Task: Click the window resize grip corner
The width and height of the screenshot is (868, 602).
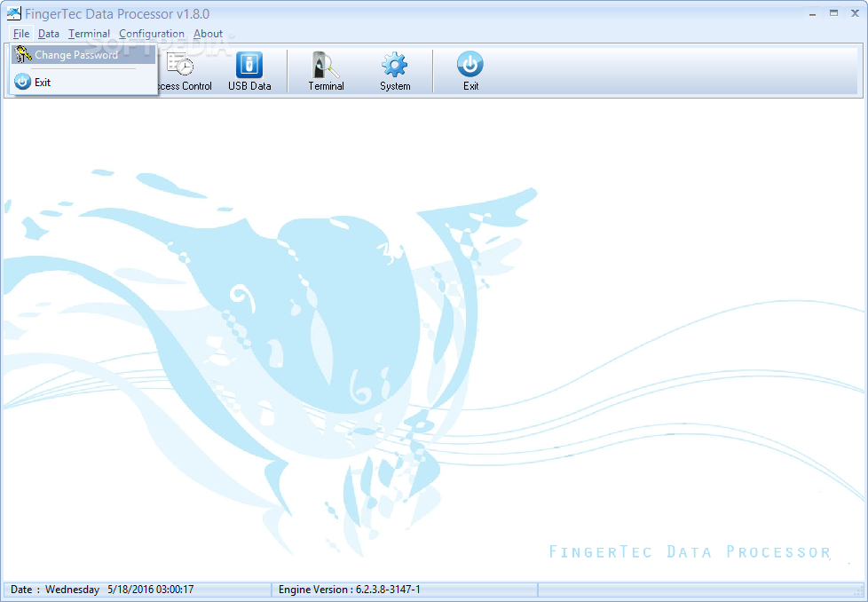Action: coord(860,591)
